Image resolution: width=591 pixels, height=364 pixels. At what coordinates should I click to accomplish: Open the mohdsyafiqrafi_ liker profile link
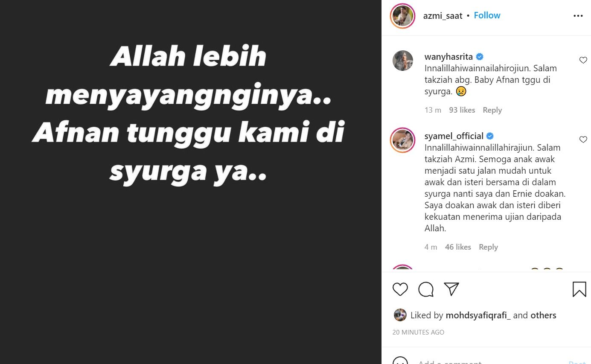478,315
